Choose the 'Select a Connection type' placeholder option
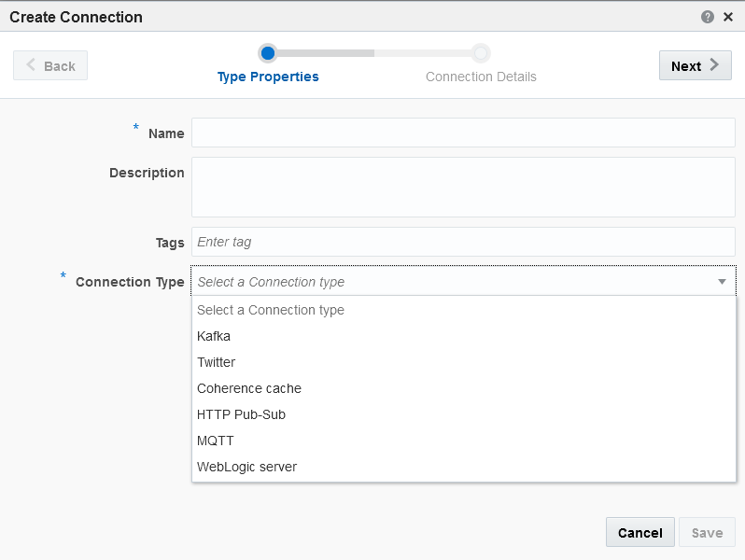Screen dimensions: 745x560 pyautogui.click(x=463, y=310)
